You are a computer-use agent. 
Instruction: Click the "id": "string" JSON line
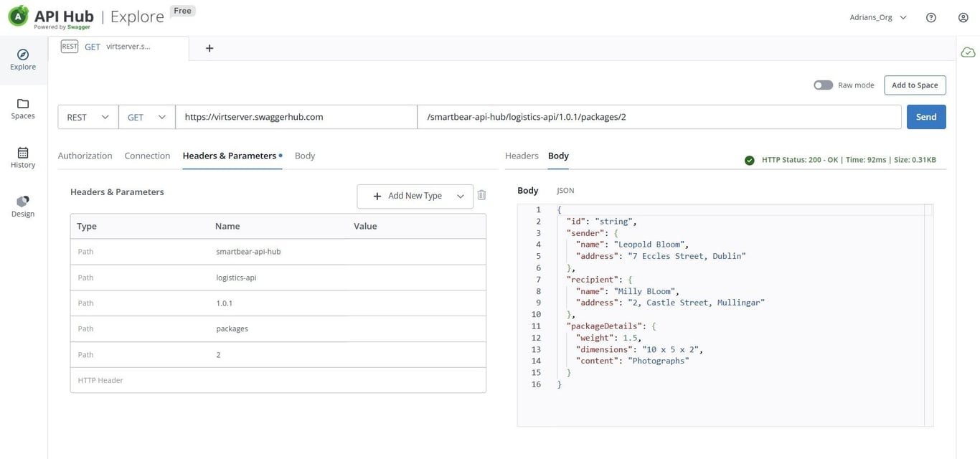tap(601, 222)
